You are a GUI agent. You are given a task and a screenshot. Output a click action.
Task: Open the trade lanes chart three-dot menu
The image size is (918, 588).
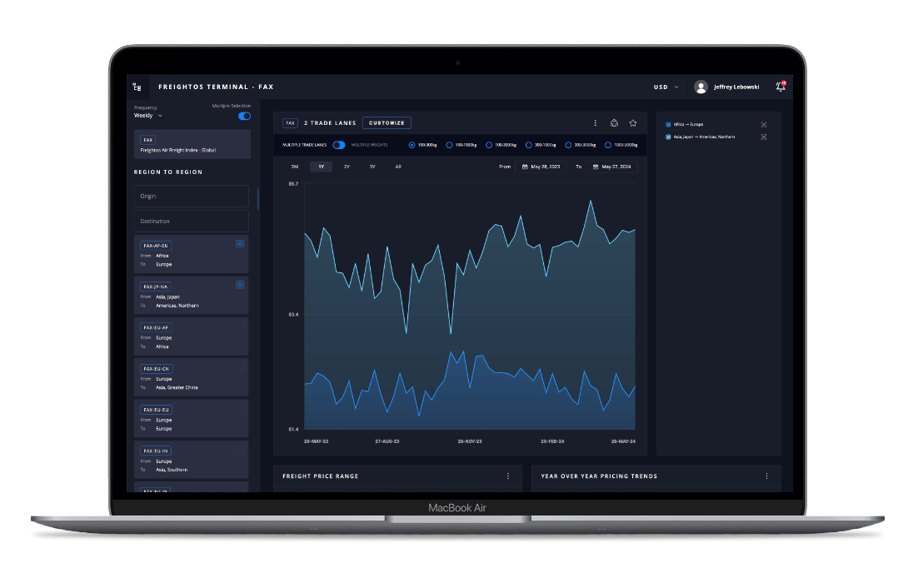(595, 123)
